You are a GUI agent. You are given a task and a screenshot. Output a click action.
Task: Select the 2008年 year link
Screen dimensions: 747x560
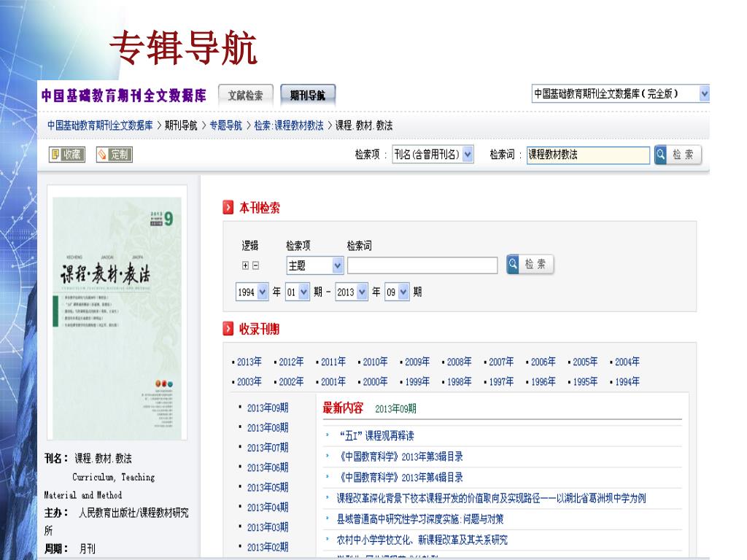[459, 362]
